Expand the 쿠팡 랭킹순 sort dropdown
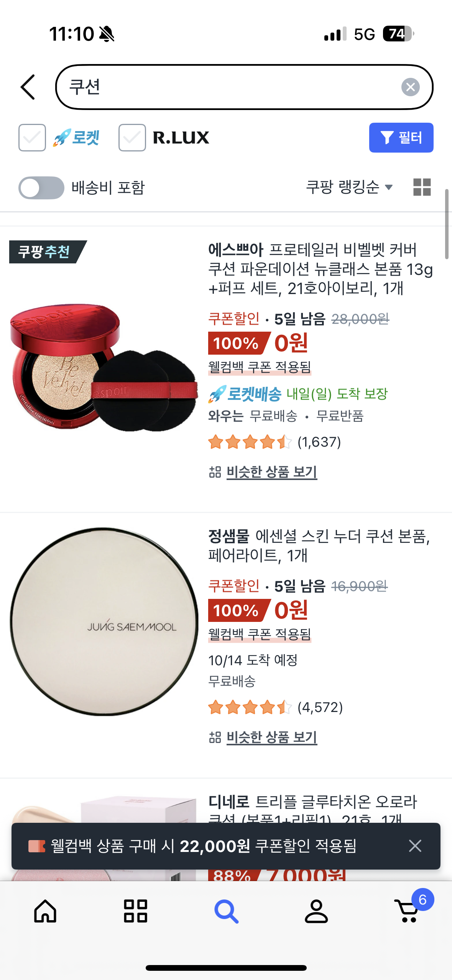Screen dimensions: 452x980 [349, 187]
